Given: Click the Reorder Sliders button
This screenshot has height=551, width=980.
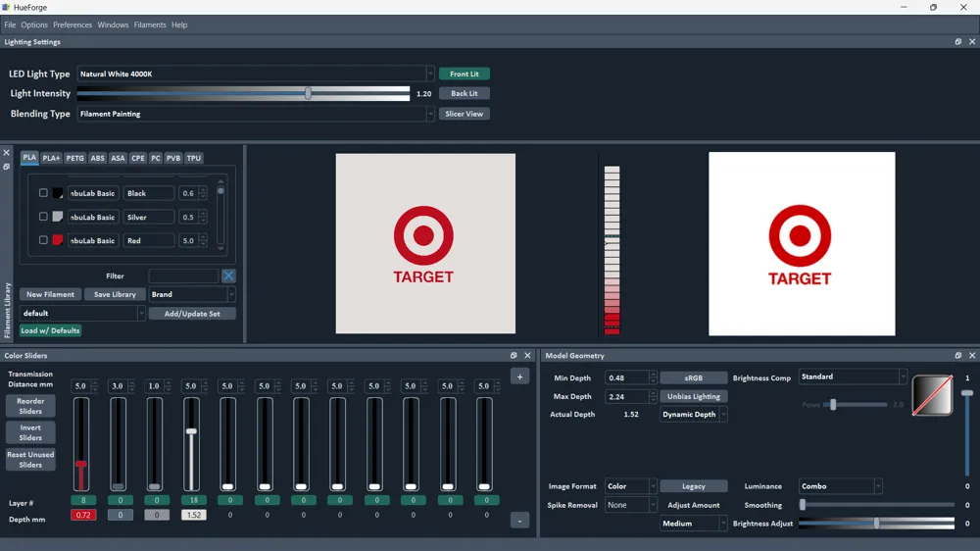Looking at the screenshot, I should pos(30,406).
